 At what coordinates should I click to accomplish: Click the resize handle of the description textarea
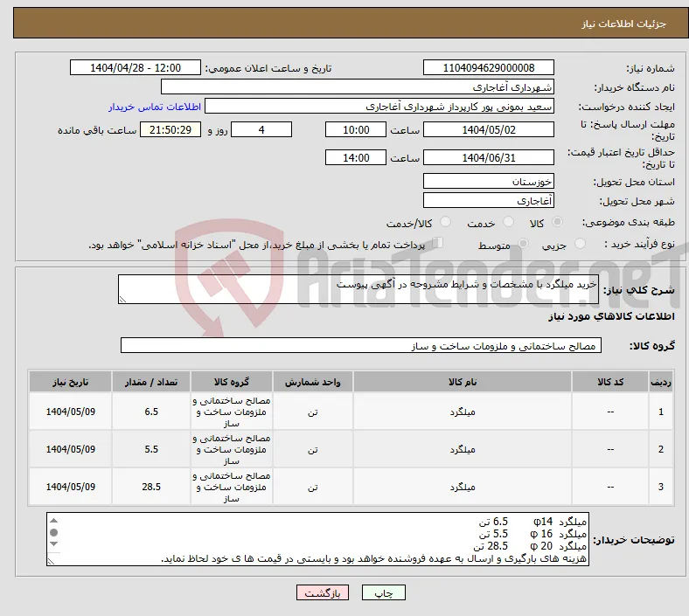coord(122,300)
